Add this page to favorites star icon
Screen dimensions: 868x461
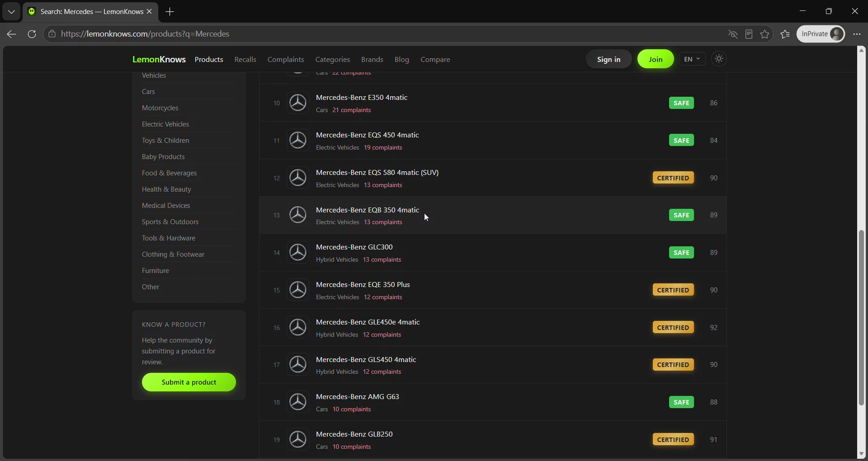[x=764, y=34]
